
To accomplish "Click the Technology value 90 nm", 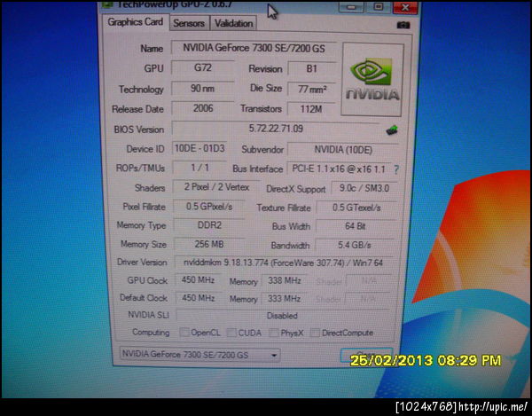I will pyautogui.click(x=202, y=89).
